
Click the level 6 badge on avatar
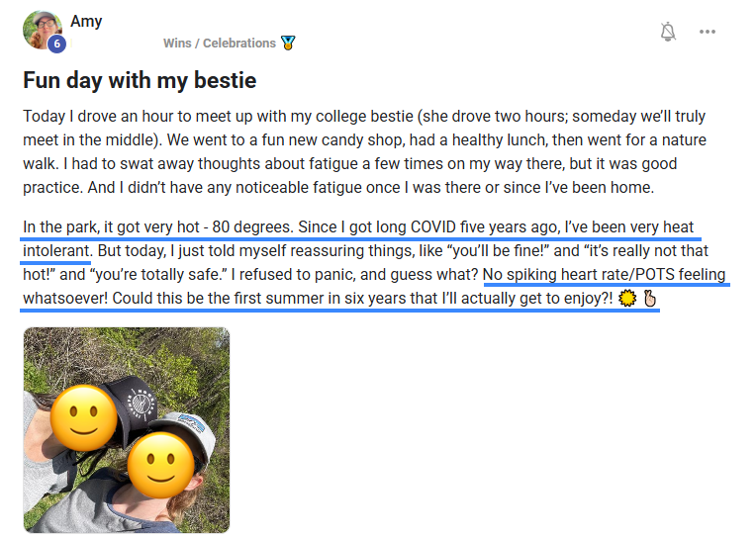[x=56, y=44]
